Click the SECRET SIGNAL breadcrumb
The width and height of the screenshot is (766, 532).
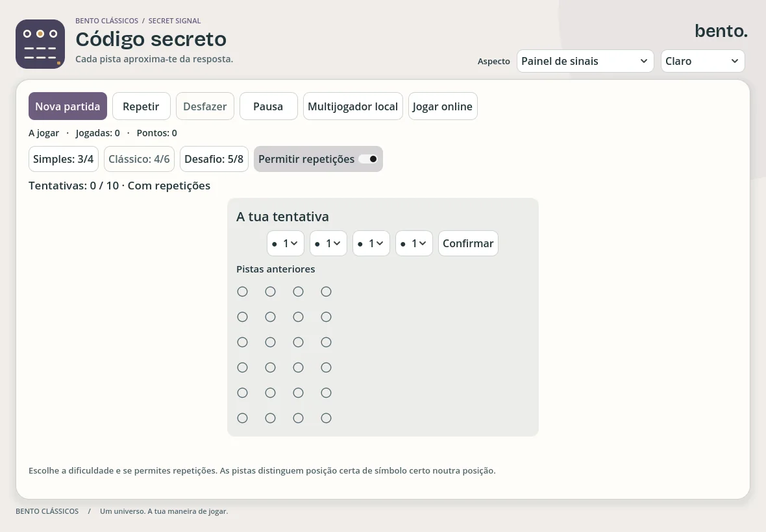pyautogui.click(x=175, y=21)
